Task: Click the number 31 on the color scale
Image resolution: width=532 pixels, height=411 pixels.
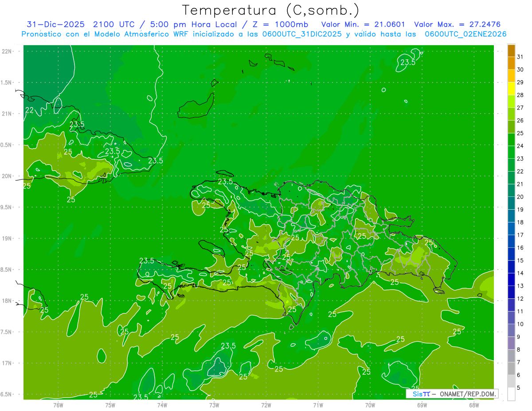Action: click(x=520, y=57)
